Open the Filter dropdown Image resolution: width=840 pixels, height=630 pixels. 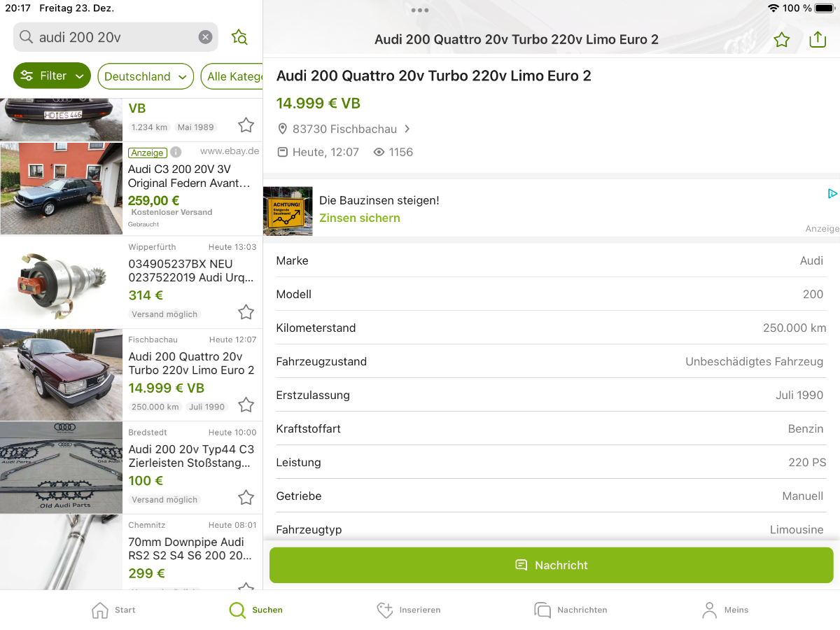52,76
